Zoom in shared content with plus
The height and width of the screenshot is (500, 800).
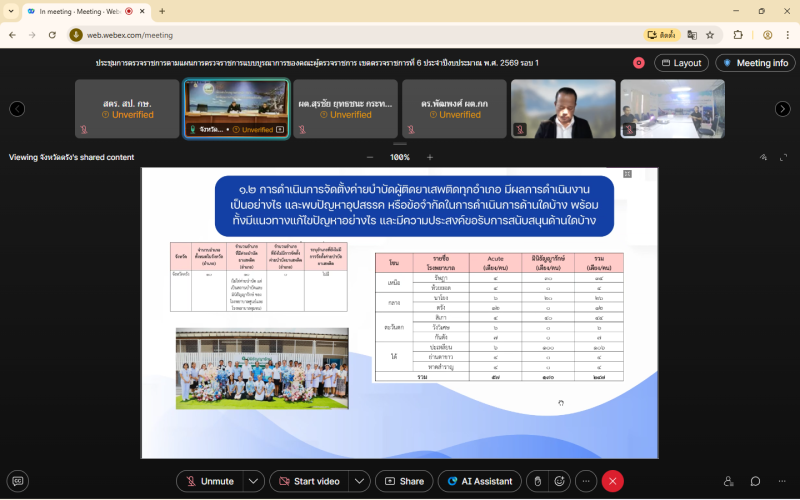[x=430, y=157]
